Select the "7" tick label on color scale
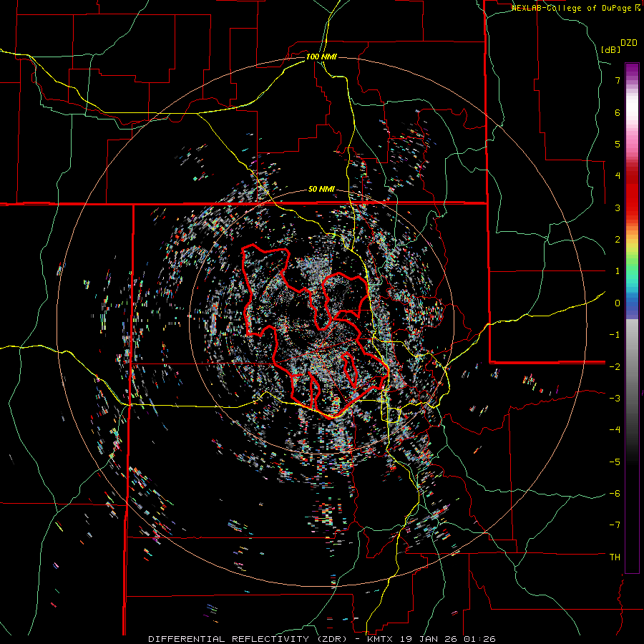 pyautogui.click(x=618, y=80)
